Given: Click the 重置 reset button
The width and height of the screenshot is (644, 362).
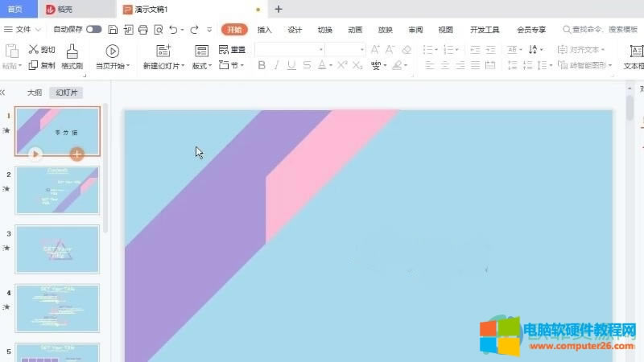Looking at the screenshot, I should (232, 49).
